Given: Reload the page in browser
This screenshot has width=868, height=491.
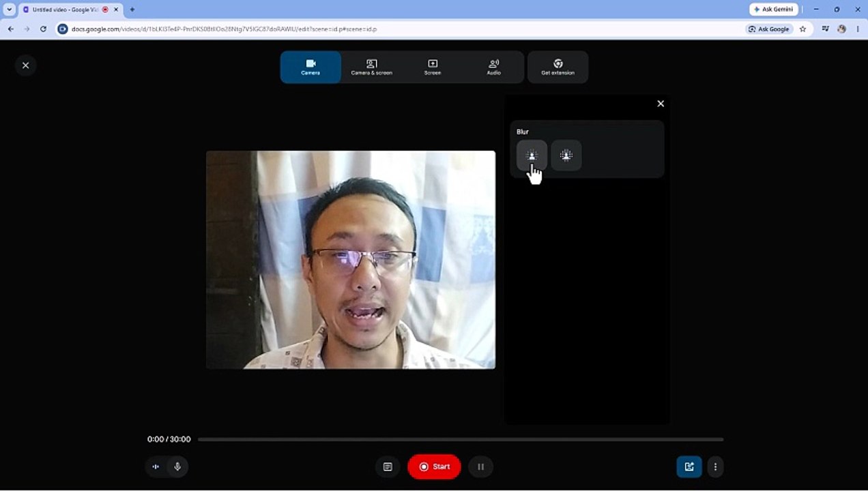Looking at the screenshot, I should 43,29.
